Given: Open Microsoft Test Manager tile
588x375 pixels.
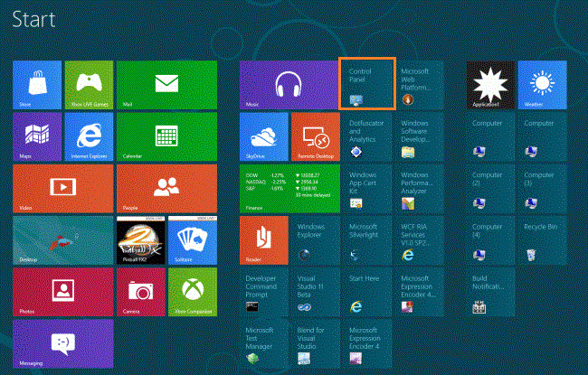Looking at the screenshot, I should coord(264,343).
